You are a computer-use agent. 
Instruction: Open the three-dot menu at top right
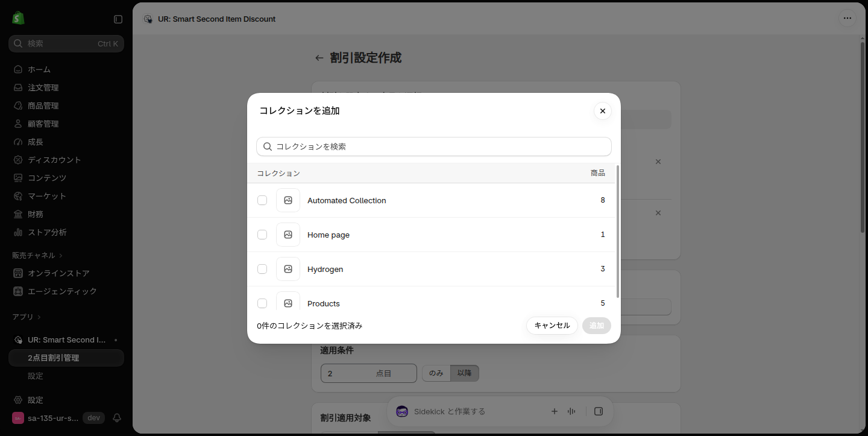tap(848, 18)
